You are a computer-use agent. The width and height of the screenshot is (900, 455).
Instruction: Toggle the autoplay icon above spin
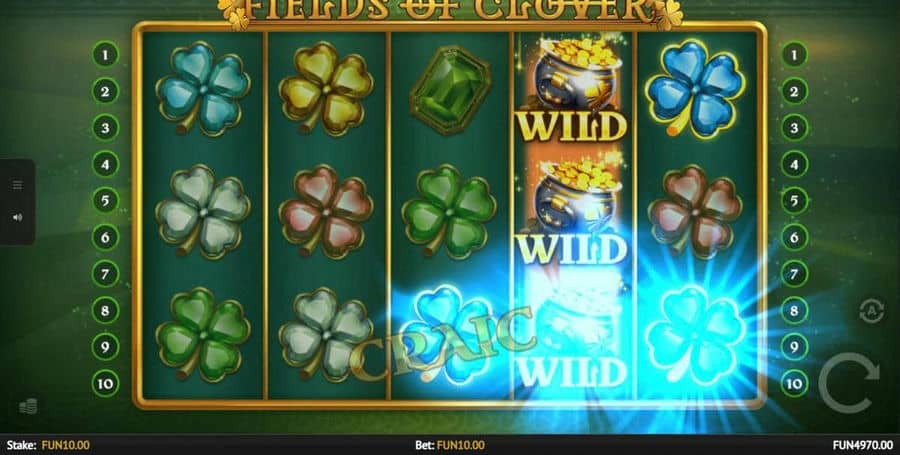coord(871,311)
